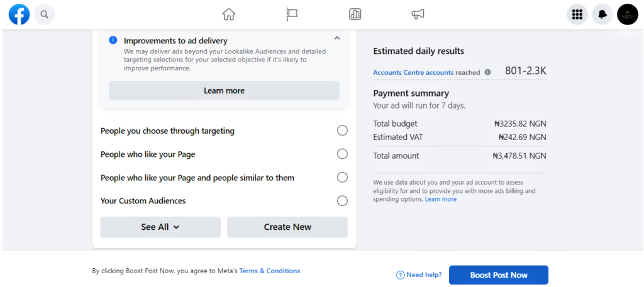Open the Facebook logo home

pyautogui.click(x=19, y=14)
